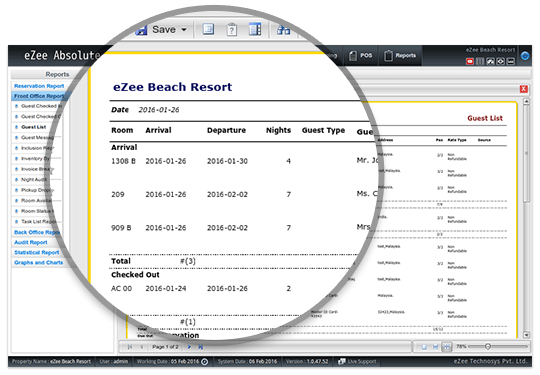Open the POS module tab

pyautogui.click(x=360, y=55)
